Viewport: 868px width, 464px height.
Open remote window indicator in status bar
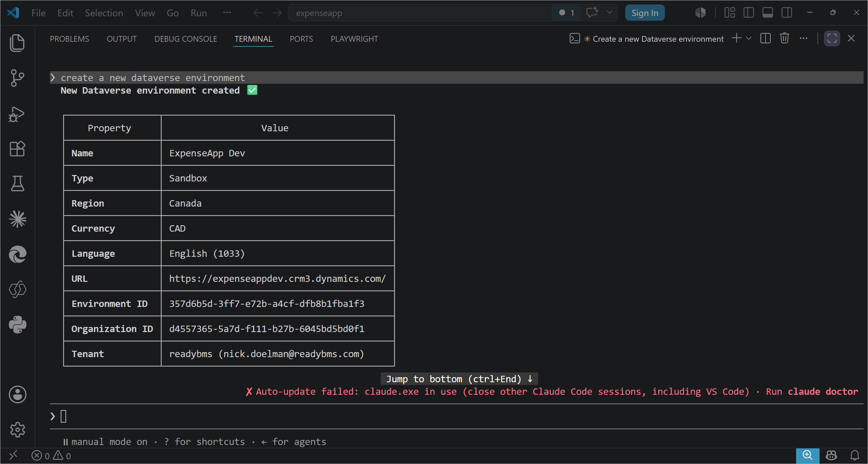click(x=13, y=456)
